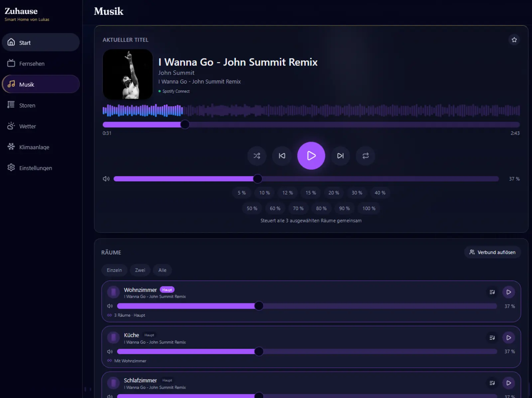The width and height of the screenshot is (532, 398).
Task: Toggle Wohnzimmer room selection circle
Action: click(x=113, y=292)
